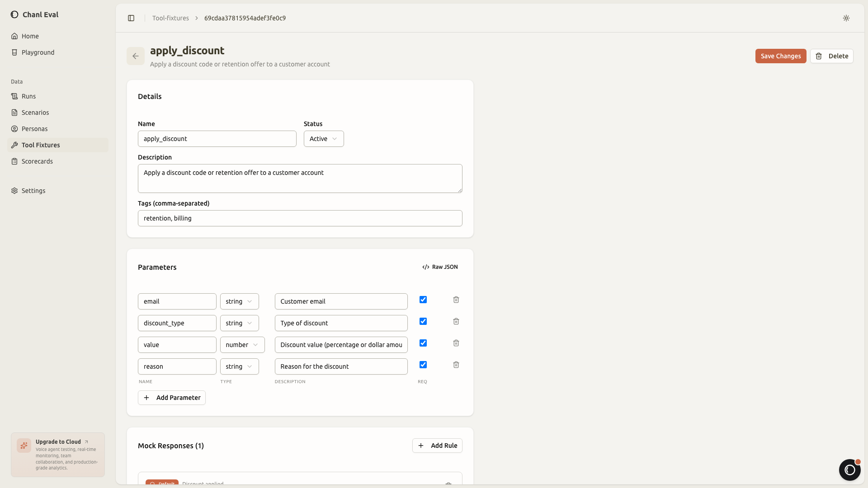The height and width of the screenshot is (488, 868).
Task: Click the Tags comma-separated input field
Action: [x=300, y=218]
